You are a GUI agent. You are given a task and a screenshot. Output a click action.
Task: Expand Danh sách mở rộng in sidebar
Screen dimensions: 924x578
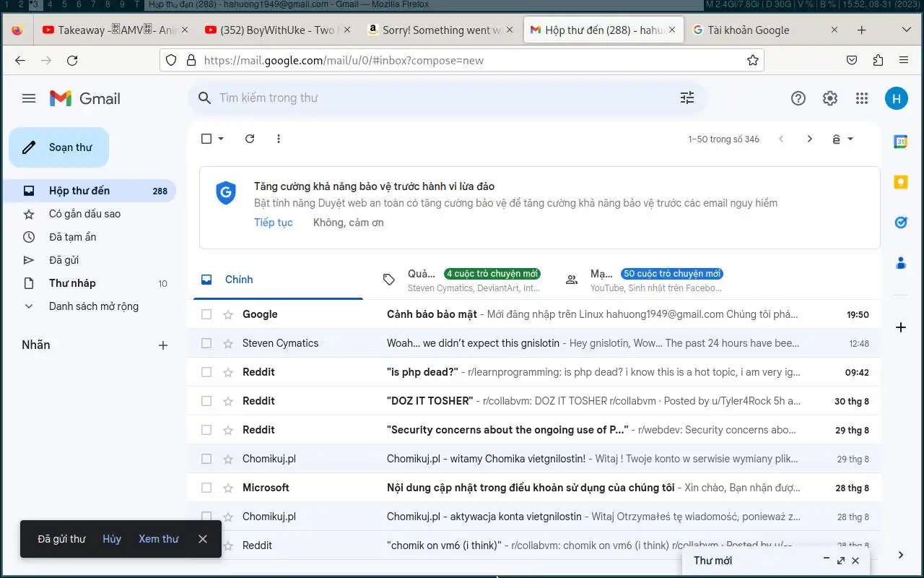click(94, 306)
